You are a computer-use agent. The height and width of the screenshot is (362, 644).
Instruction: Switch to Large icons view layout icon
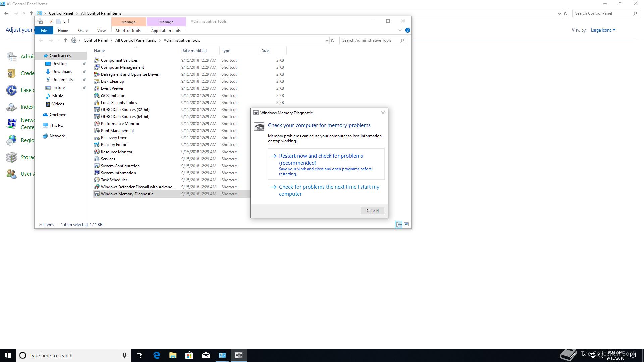pos(406,224)
